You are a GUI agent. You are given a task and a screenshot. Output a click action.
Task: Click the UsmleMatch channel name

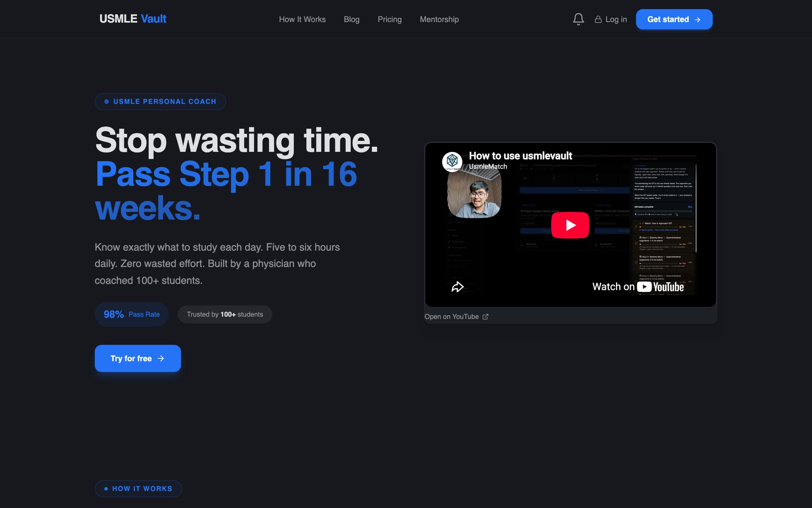pos(488,167)
